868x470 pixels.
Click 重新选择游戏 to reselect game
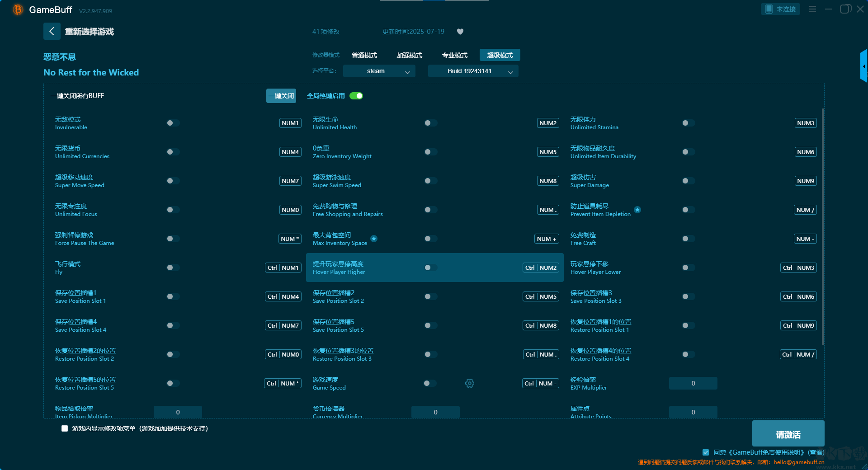point(90,32)
